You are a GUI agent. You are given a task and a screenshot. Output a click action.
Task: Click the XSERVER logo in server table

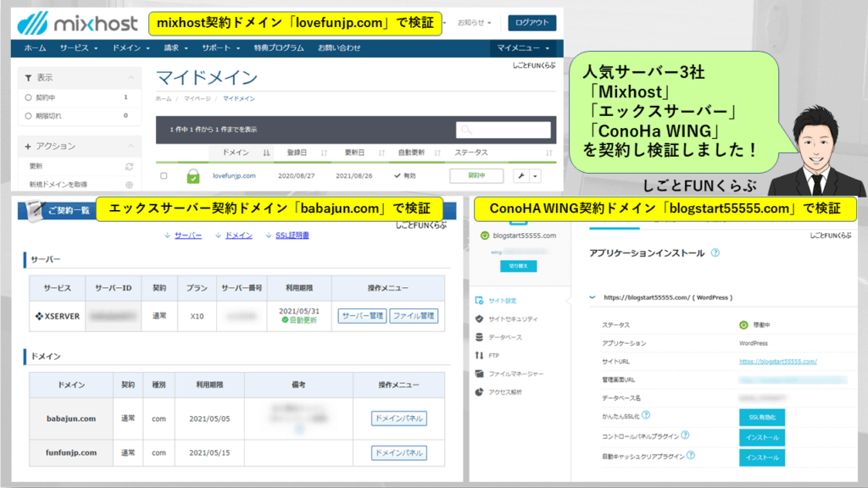click(x=58, y=316)
